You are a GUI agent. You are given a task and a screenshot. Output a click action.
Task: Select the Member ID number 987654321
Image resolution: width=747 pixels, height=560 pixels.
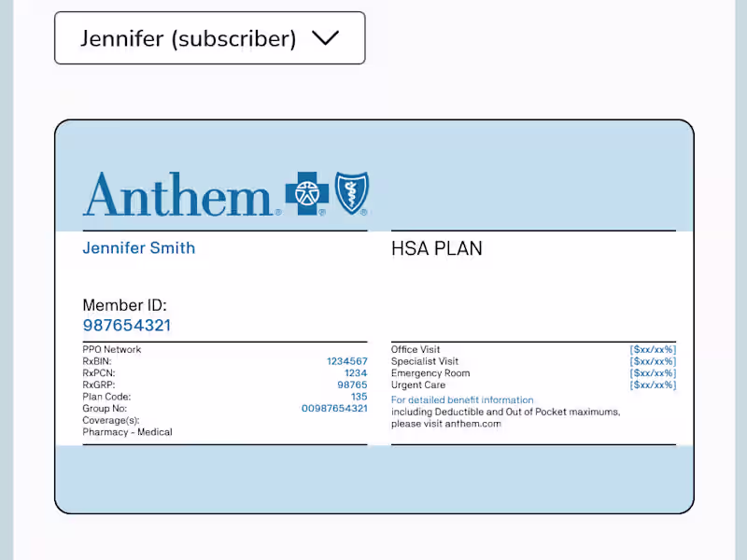(127, 326)
